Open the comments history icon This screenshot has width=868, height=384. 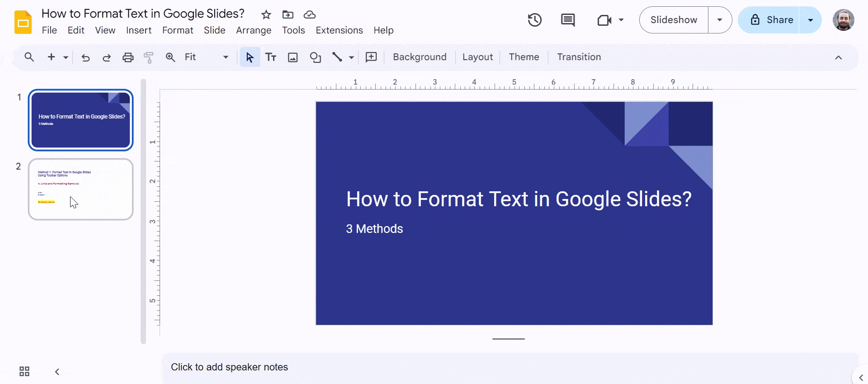point(567,20)
